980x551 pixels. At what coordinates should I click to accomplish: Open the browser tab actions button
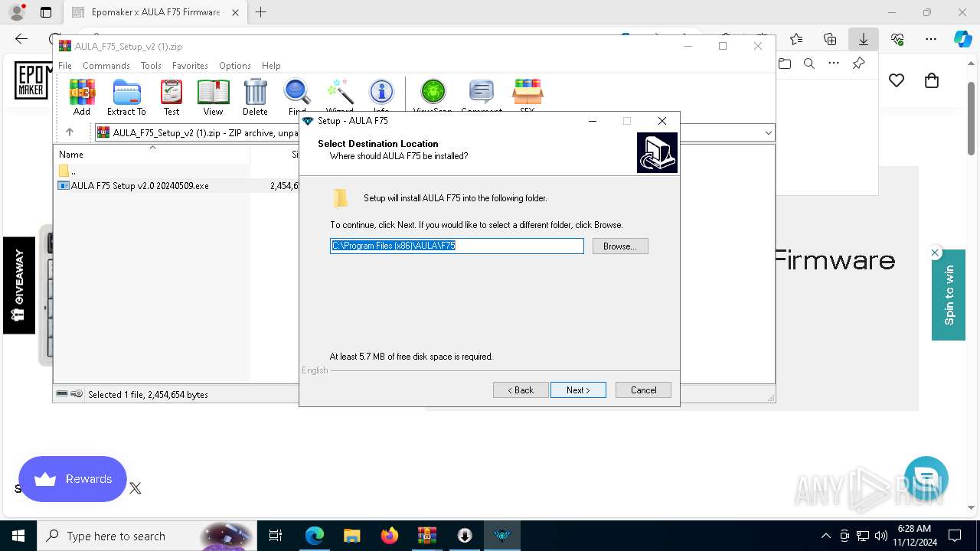(x=46, y=12)
